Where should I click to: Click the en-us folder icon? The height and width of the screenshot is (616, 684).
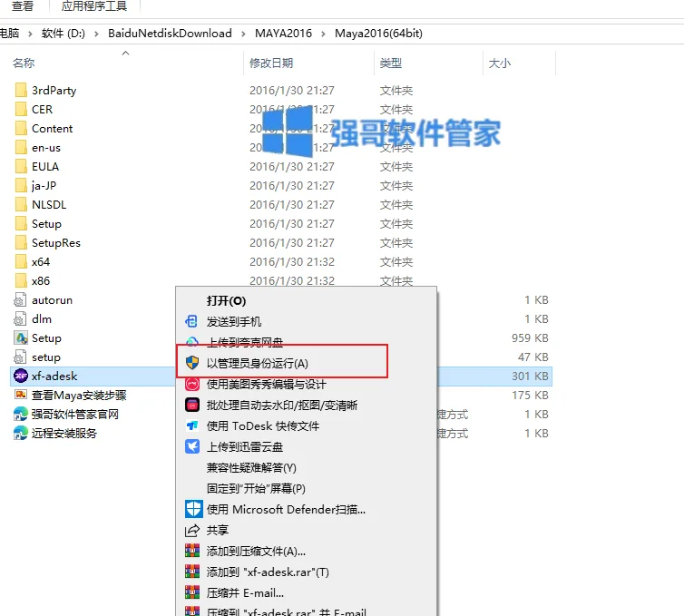(21, 148)
